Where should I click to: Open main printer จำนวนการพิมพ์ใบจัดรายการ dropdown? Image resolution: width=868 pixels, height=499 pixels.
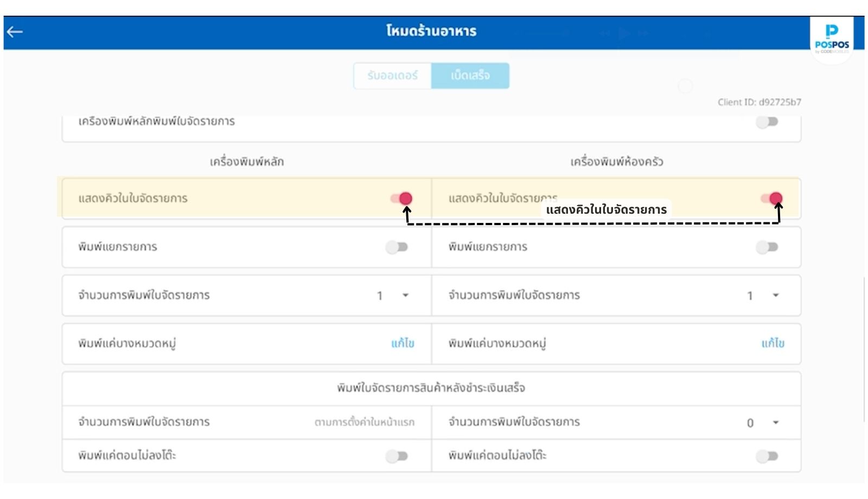click(405, 296)
